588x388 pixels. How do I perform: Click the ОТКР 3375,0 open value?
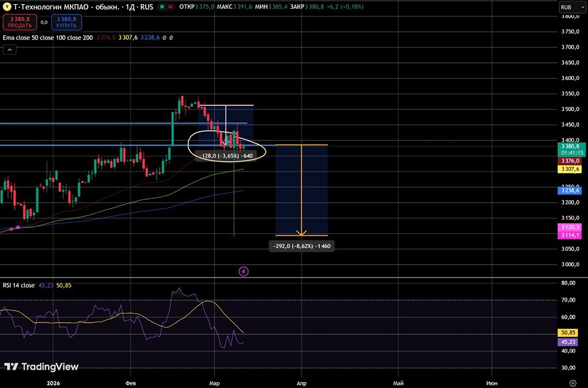click(x=197, y=6)
